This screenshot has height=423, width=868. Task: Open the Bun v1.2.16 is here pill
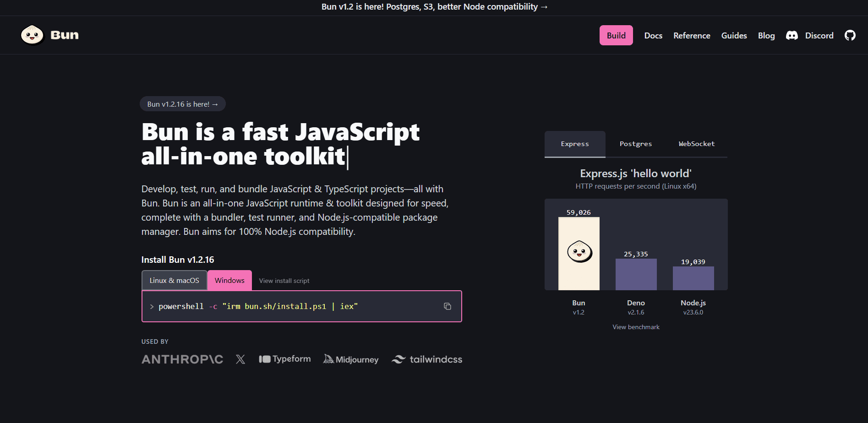pos(182,104)
